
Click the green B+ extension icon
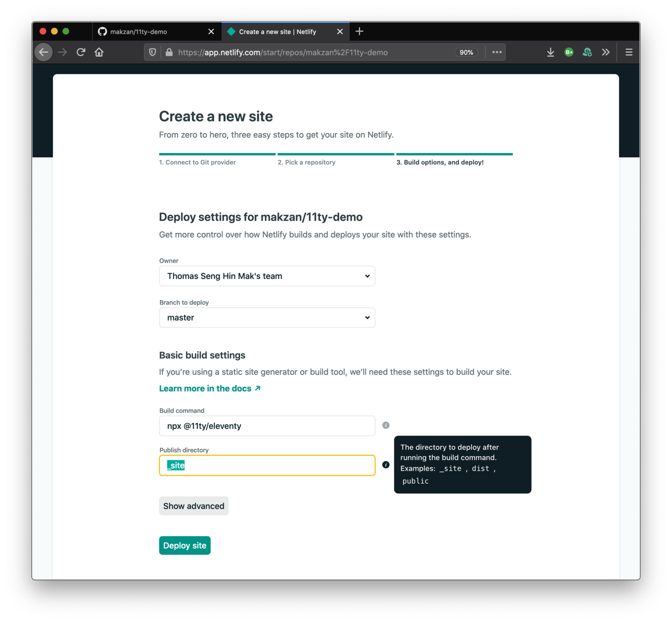coord(569,52)
